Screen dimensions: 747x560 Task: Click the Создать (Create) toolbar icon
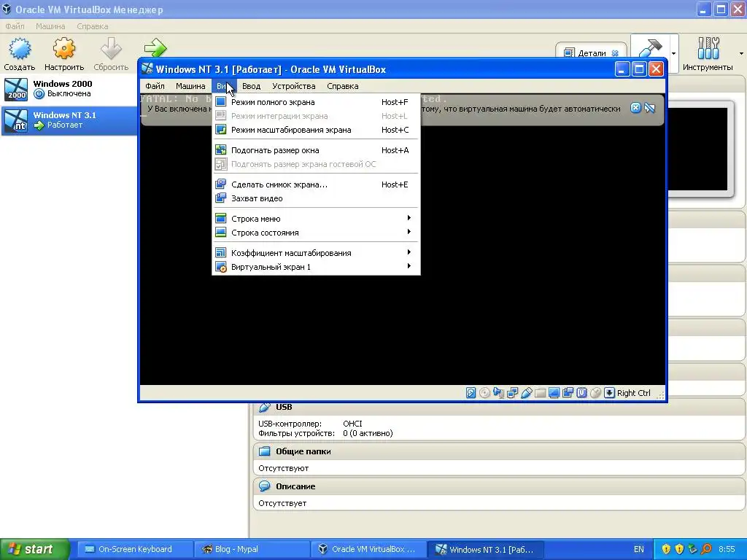(20, 49)
